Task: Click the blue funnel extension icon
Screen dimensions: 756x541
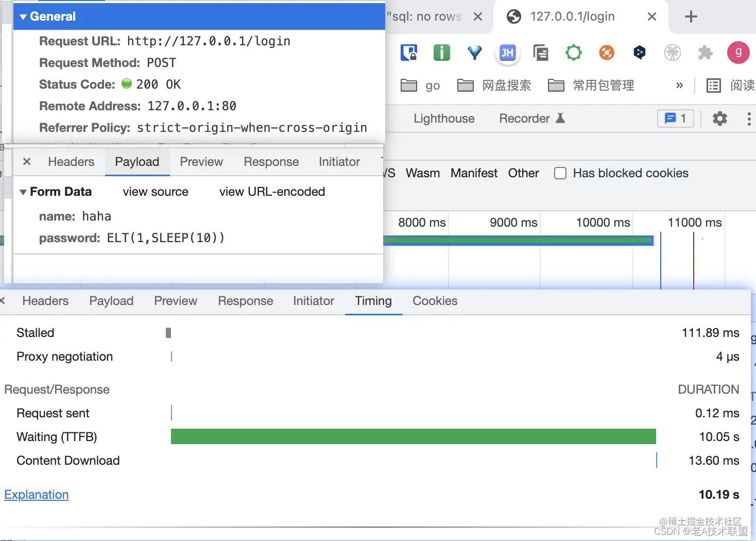Action: coord(475,53)
